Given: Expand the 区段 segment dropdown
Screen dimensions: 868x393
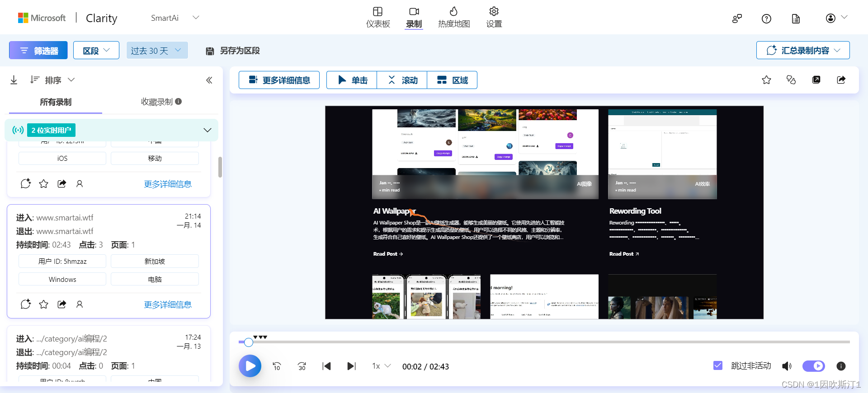Looking at the screenshot, I should (x=96, y=50).
